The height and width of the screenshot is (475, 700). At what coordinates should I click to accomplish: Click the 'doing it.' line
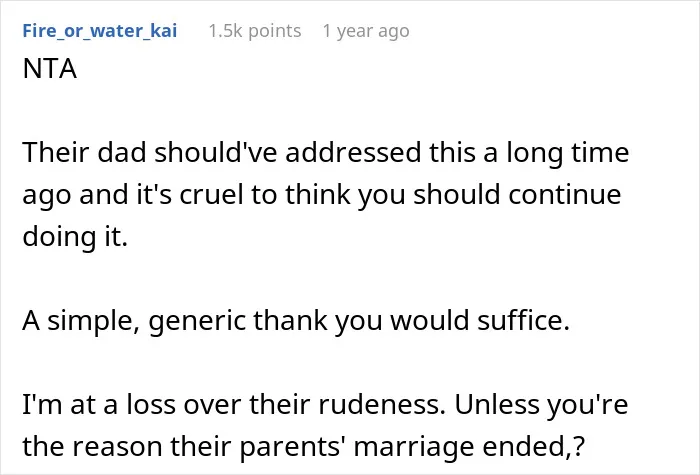point(75,236)
